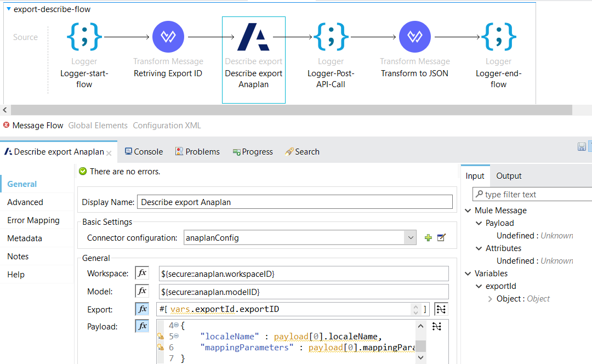Select the Describe export Anaplan properties tab
The width and height of the screenshot is (592, 364).
(x=59, y=152)
